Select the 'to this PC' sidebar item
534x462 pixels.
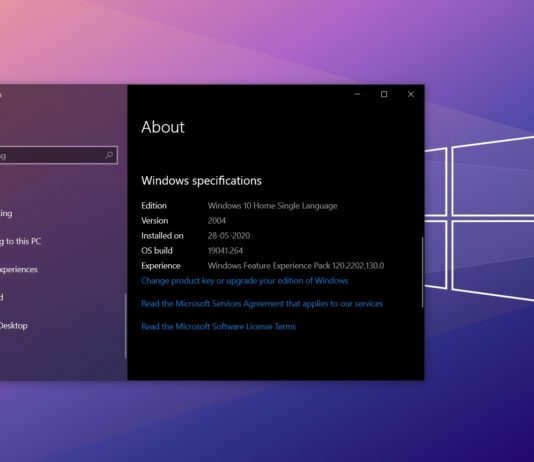pyautogui.click(x=20, y=241)
